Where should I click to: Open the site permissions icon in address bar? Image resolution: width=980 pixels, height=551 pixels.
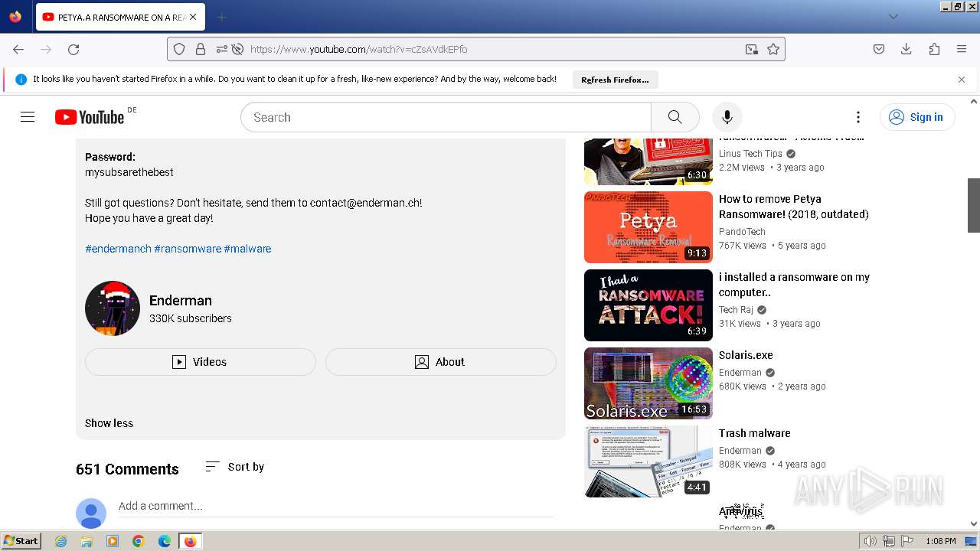[x=221, y=49]
